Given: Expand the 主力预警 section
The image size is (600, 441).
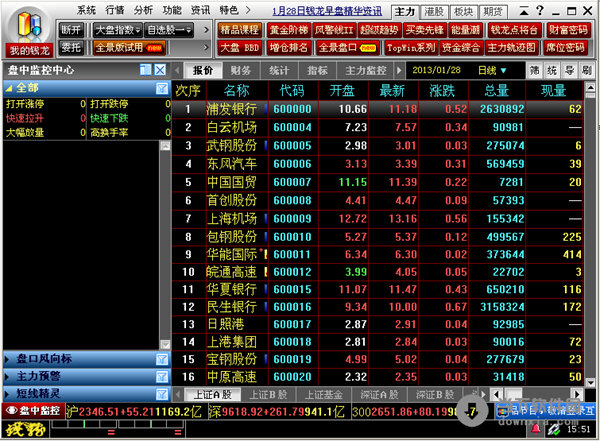Looking at the screenshot, I should pos(7,376).
